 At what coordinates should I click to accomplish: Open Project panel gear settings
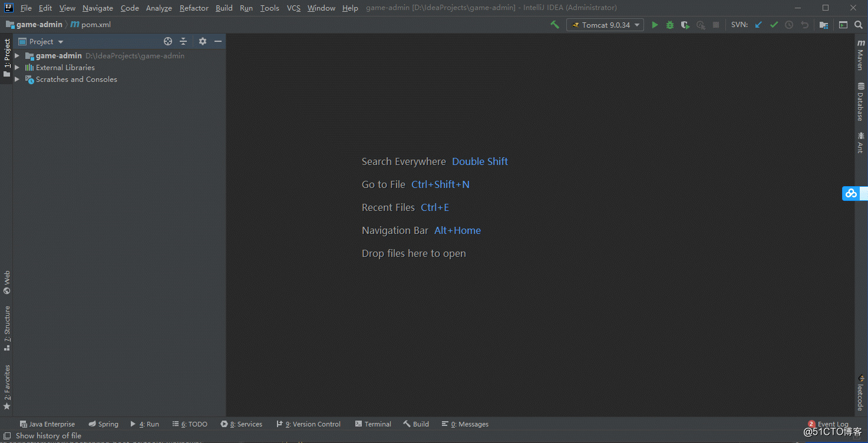(203, 41)
